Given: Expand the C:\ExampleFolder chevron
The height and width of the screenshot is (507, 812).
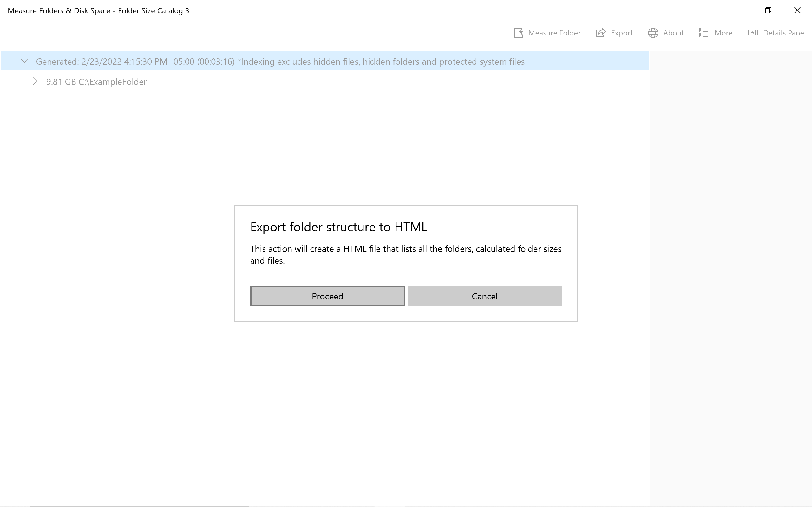Looking at the screenshot, I should click(x=35, y=81).
